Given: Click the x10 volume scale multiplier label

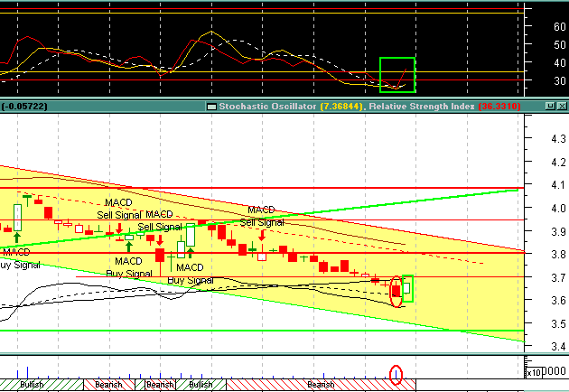Looking at the screenshot, I should point(534,372).
